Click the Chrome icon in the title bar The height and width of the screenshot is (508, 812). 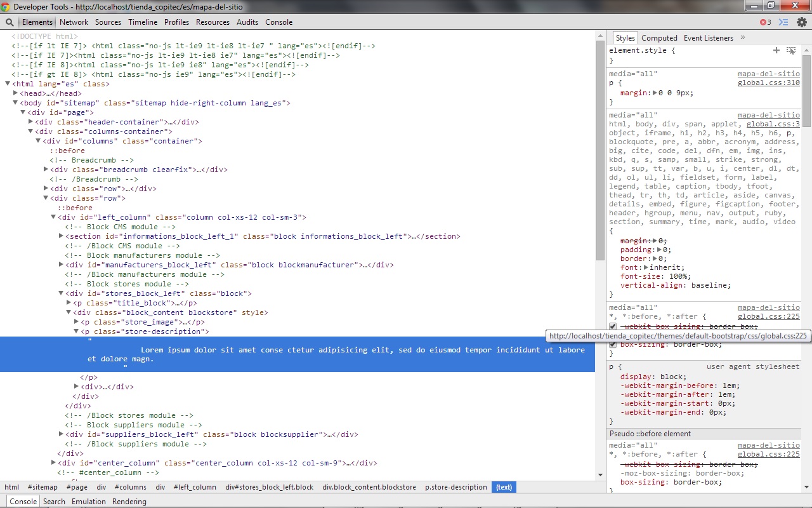6,7
